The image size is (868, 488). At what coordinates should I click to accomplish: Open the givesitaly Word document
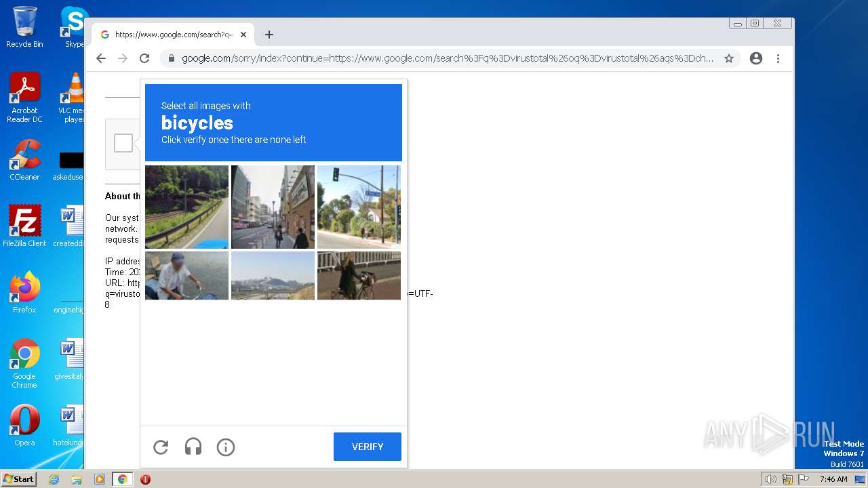pyautogui.click(x=70, y=359)
